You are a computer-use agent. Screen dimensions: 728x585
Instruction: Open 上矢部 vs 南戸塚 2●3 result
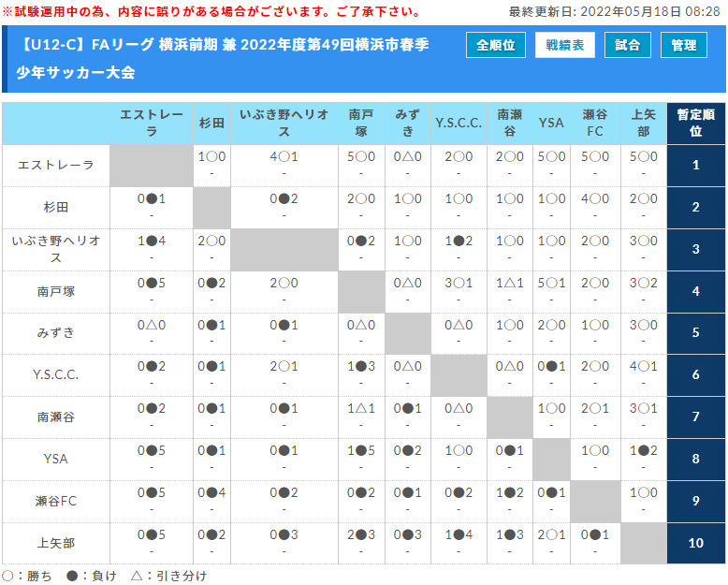click(x=361, y=534)
